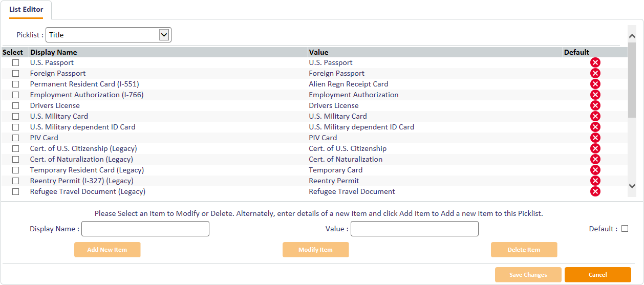Select the Employment Authorization (I-766) checkbox
This screenshot has width=644, height=285.
click(x=16, y=95)
